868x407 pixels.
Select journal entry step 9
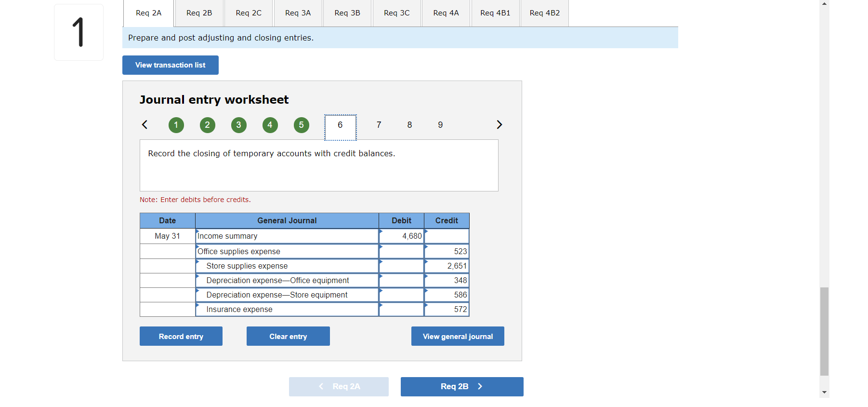pos(440,125)
